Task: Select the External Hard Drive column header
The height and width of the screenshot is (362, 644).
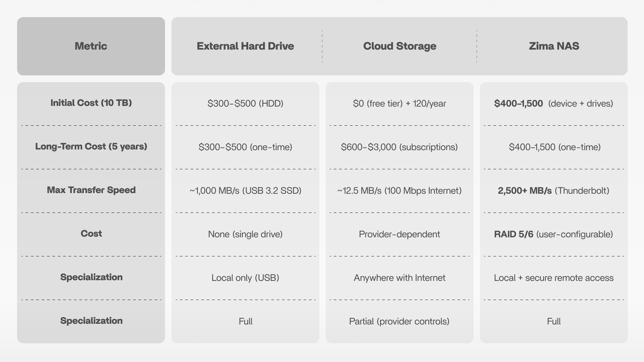Action: point(245,46)
